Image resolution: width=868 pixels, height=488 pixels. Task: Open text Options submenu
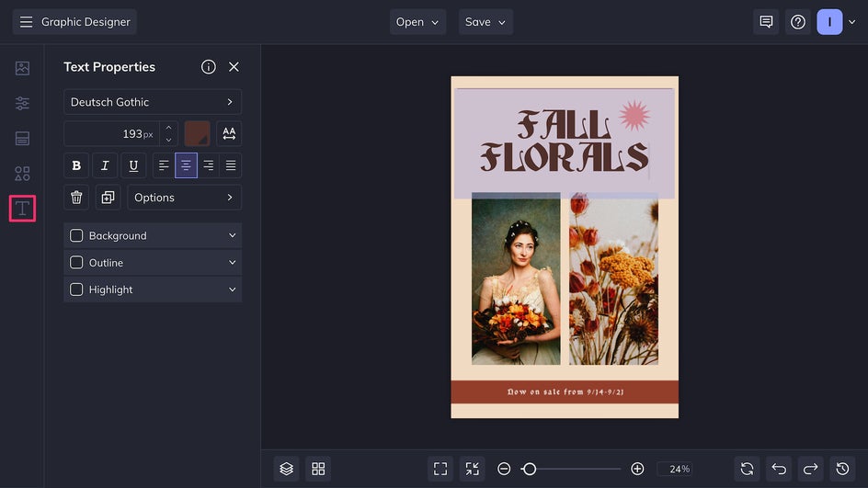[184, 198]
